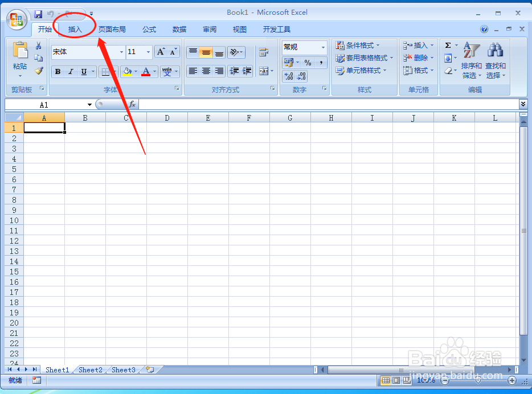The image size is (532, 394).
Task: Open the phonetic guide wén button
Action: pyautogui.click(x=167, y=72)
